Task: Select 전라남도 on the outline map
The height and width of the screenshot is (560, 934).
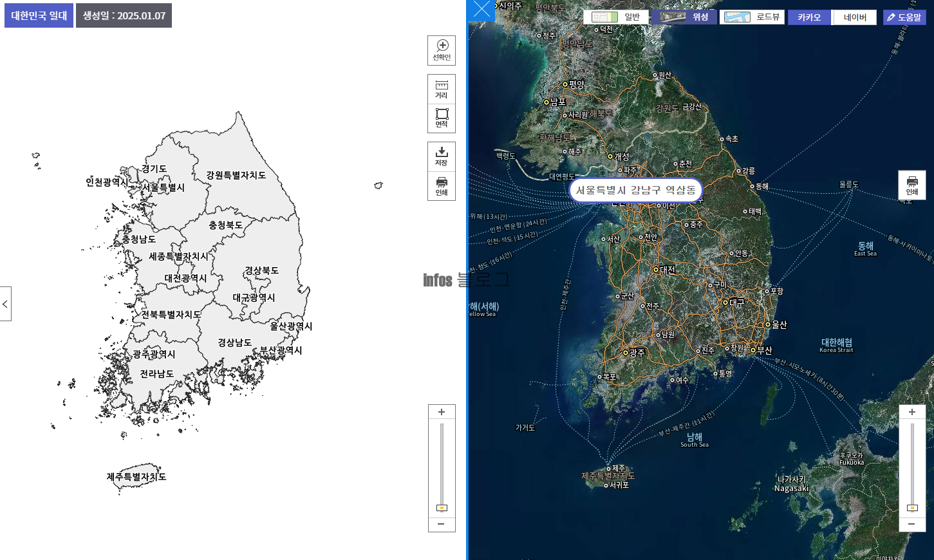Action: point(157,374)
